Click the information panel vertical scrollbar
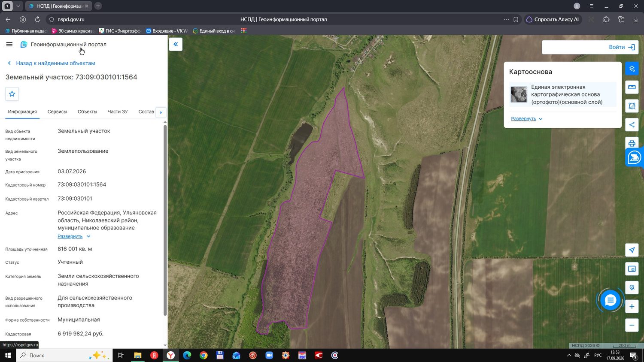The width and height of the screenshot is (644, 362). (165, 220)
